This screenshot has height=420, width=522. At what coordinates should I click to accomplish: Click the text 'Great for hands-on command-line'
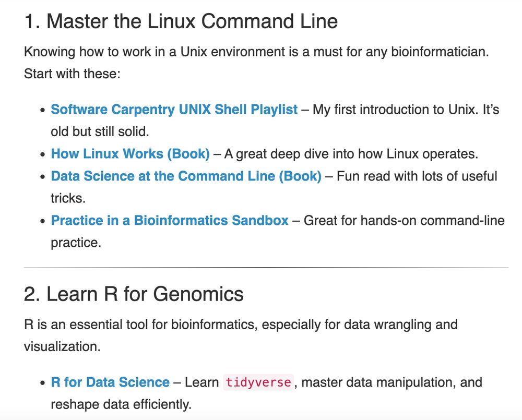click(x=404, y=220)
